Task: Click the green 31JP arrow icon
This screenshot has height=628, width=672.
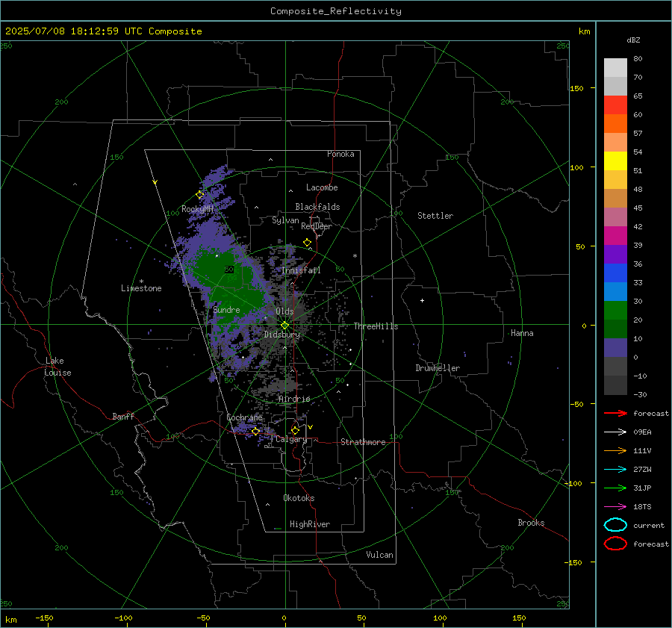Action: [x=615, y=488]
